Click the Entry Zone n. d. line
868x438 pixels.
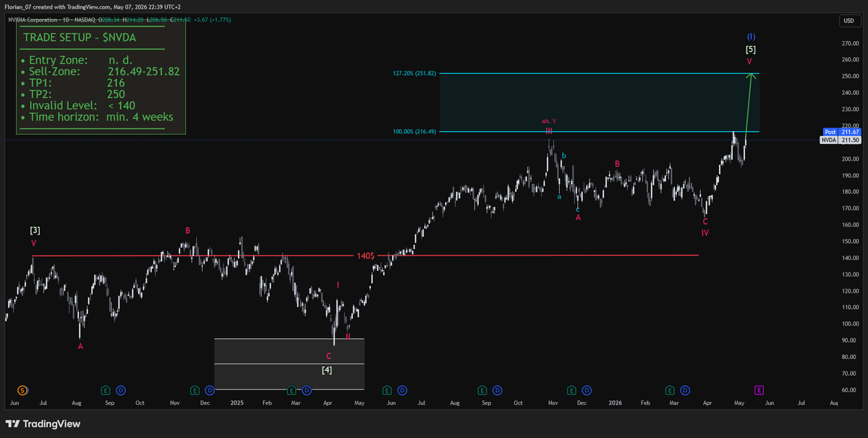[76, 61]
